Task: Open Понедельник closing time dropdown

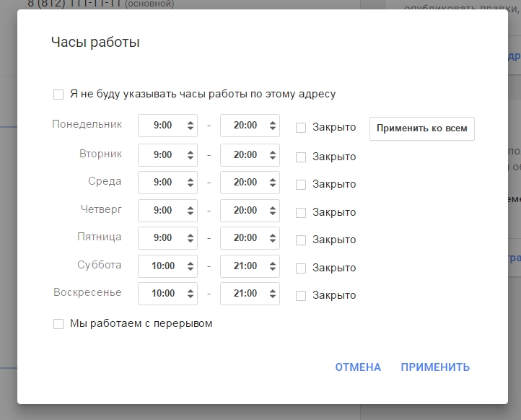Action: [x=250, y=126]
